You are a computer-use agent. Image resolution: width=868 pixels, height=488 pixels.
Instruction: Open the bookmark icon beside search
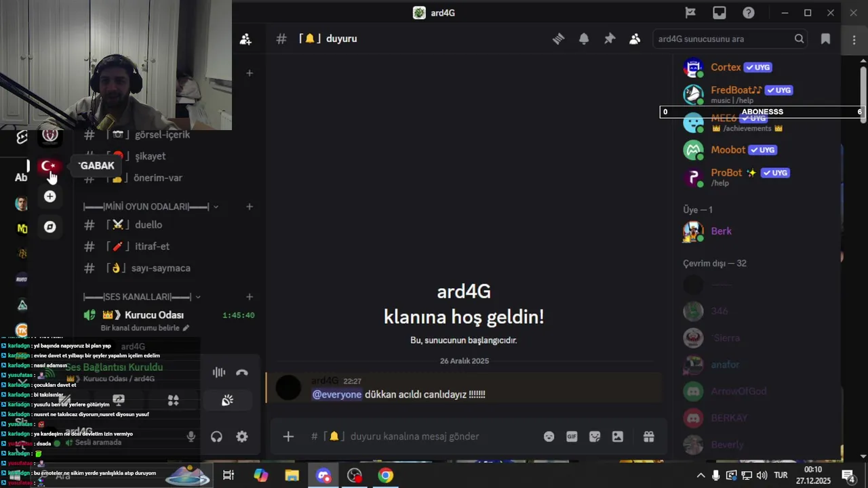[x=825, y=39]
